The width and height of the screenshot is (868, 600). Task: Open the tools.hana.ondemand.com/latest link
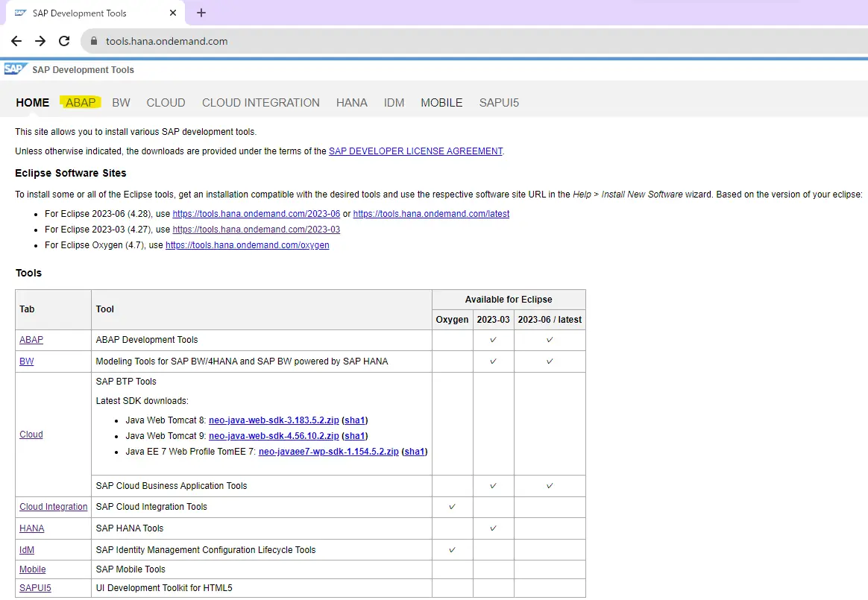tap(431, 214)
